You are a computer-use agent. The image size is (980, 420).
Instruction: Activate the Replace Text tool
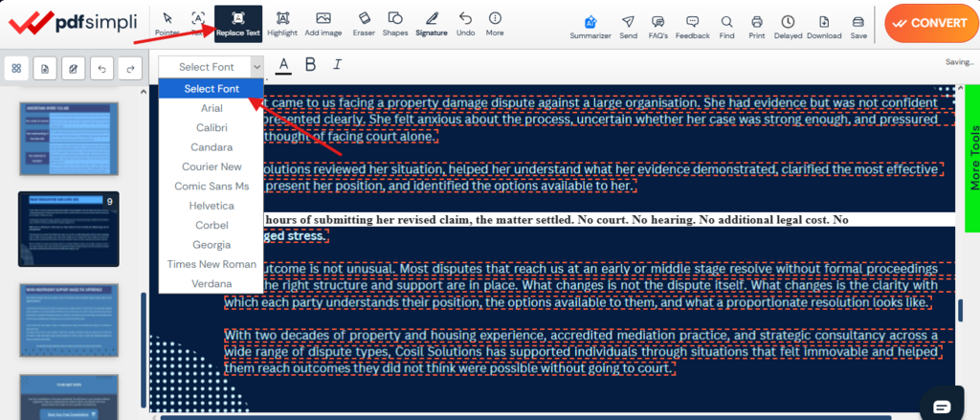tap(238, 24)
